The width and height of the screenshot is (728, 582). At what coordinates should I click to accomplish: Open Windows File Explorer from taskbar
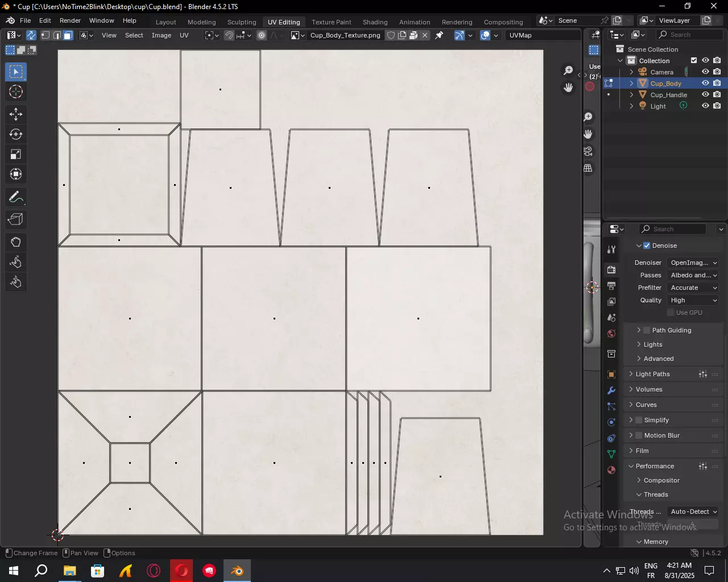[x=69, y=571]
